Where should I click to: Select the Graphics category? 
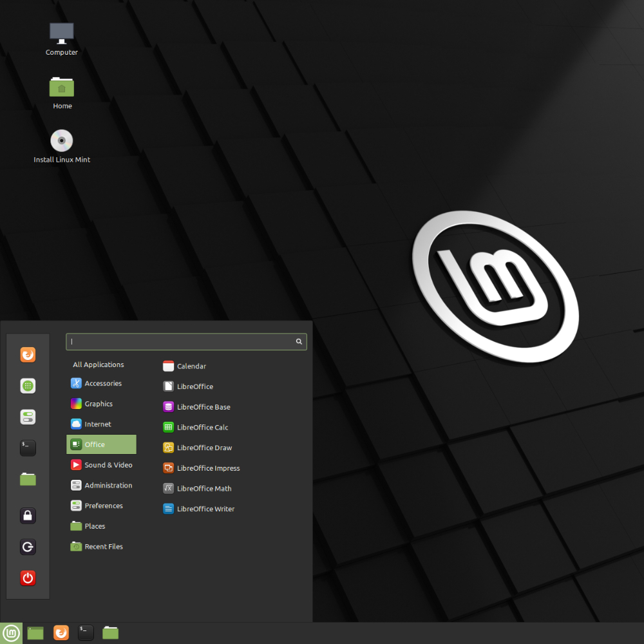[x=101, y=404]
